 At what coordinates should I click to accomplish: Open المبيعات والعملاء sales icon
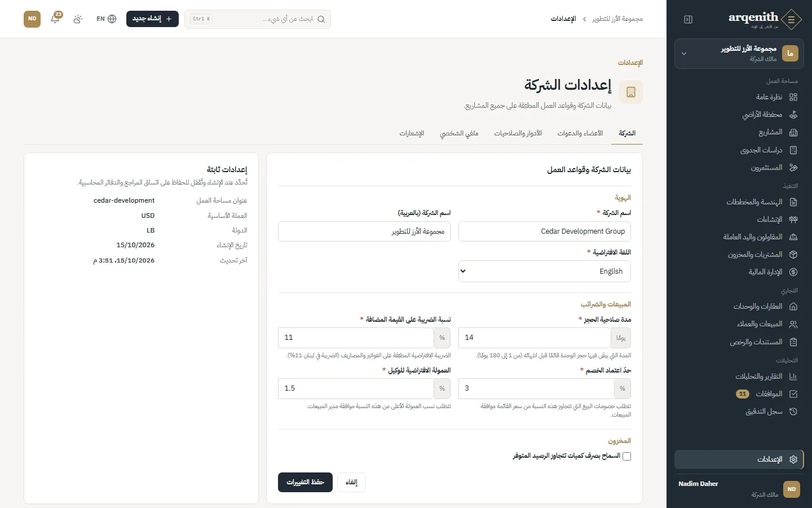793,324
